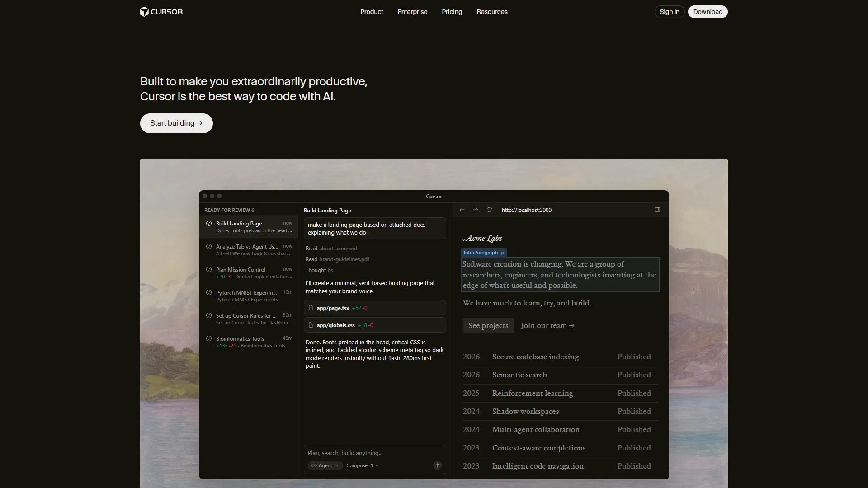Open the Resources menu

492,12
